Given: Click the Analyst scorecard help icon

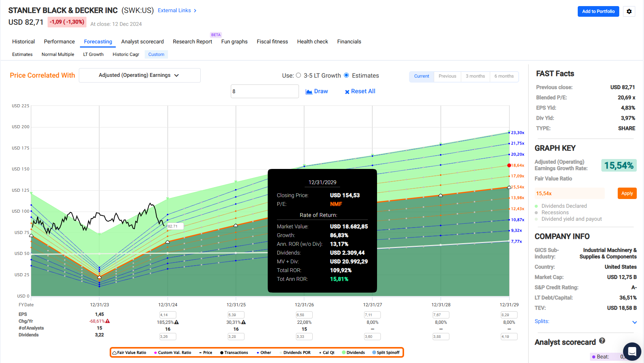Looking at the screenshot, I should click(602, 341).
